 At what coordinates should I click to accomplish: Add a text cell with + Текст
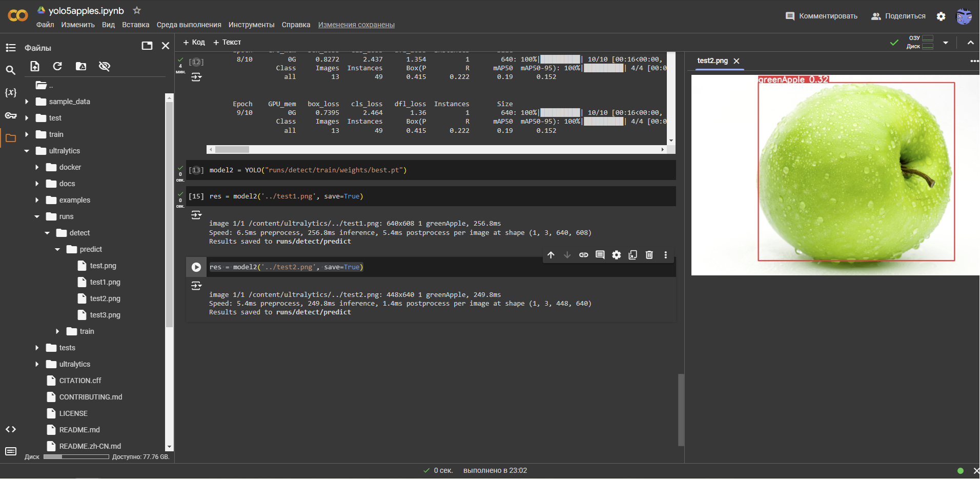[x=227, y=42]
